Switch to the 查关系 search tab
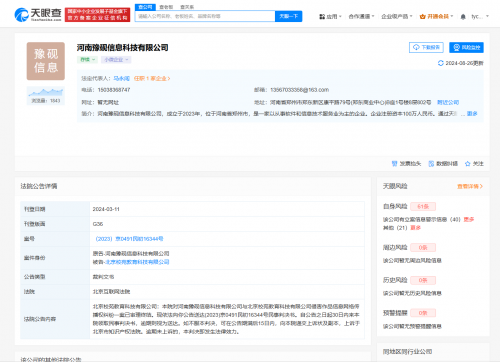 187,7
